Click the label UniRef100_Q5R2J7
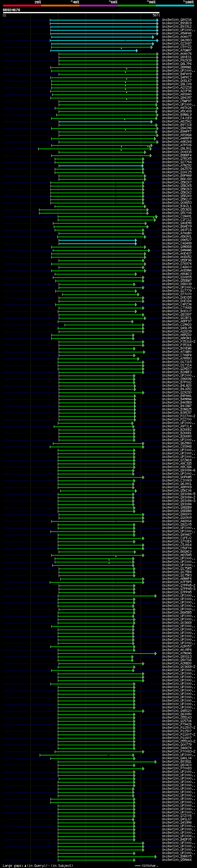 177,199
